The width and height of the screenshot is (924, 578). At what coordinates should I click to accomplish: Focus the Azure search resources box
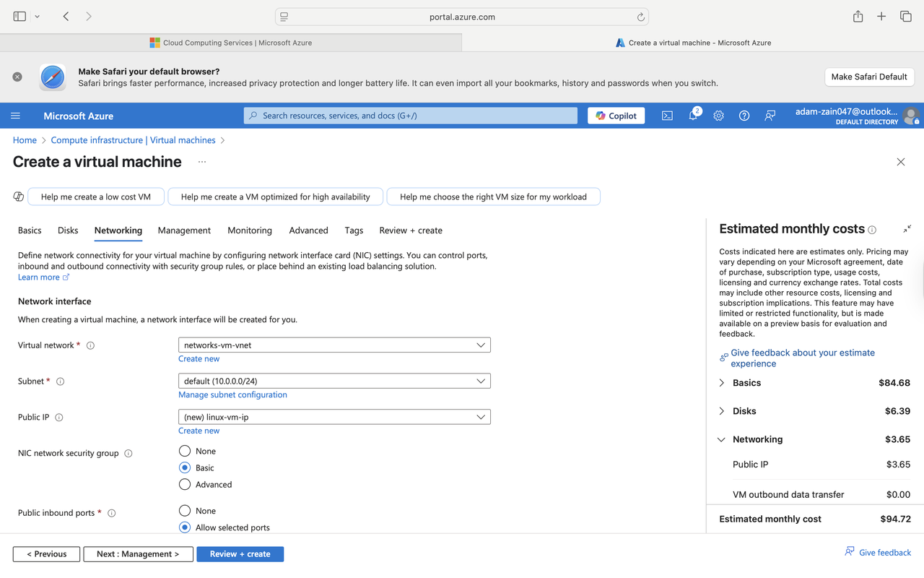click(x=411, y=116)
